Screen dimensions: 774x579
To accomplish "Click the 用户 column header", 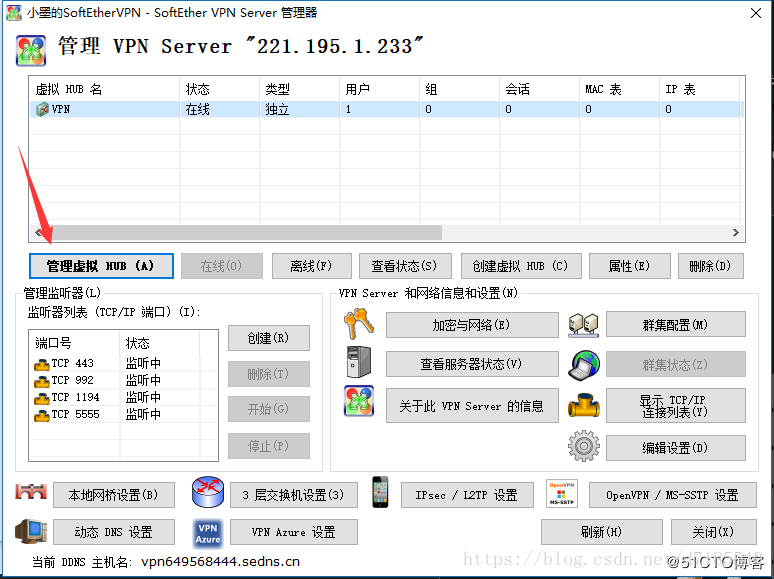I will pyautogui.click(x=380, y=89).
